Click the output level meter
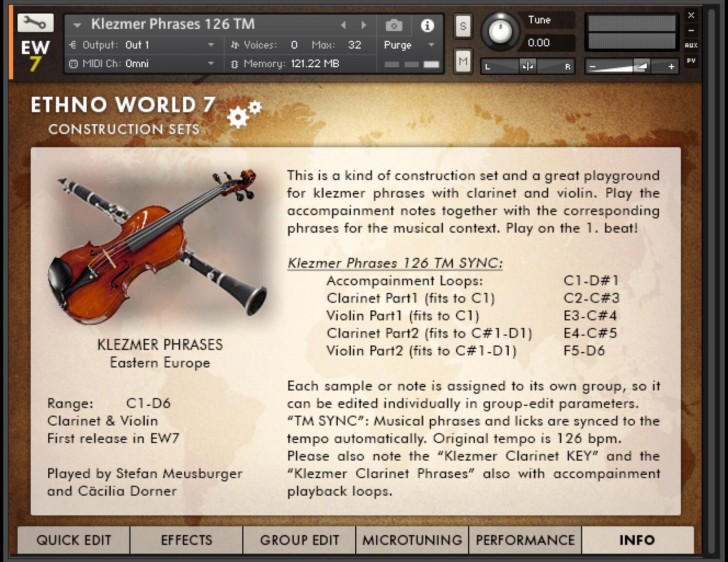This screenshot has height=562, width=728. [632, 32]
